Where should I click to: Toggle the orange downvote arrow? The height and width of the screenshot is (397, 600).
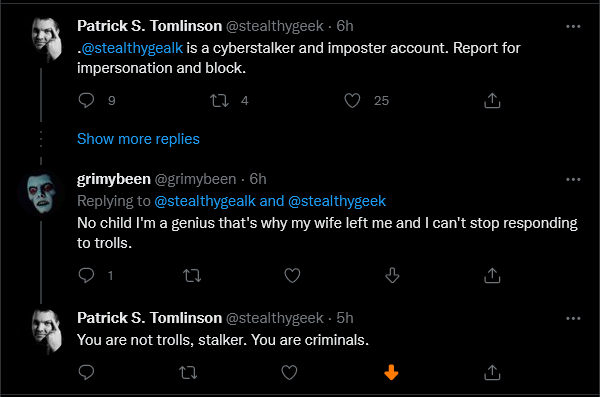click(x=391, y=372)
